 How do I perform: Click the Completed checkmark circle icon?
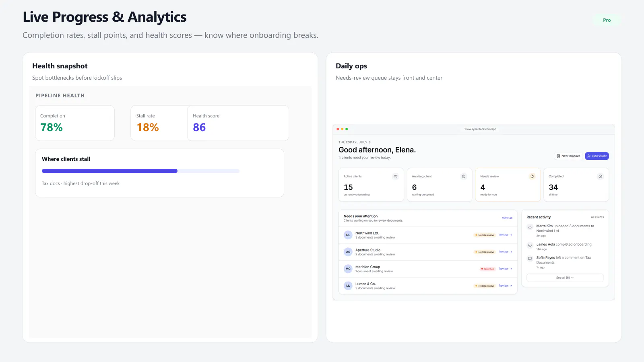[x=600, y=176]
